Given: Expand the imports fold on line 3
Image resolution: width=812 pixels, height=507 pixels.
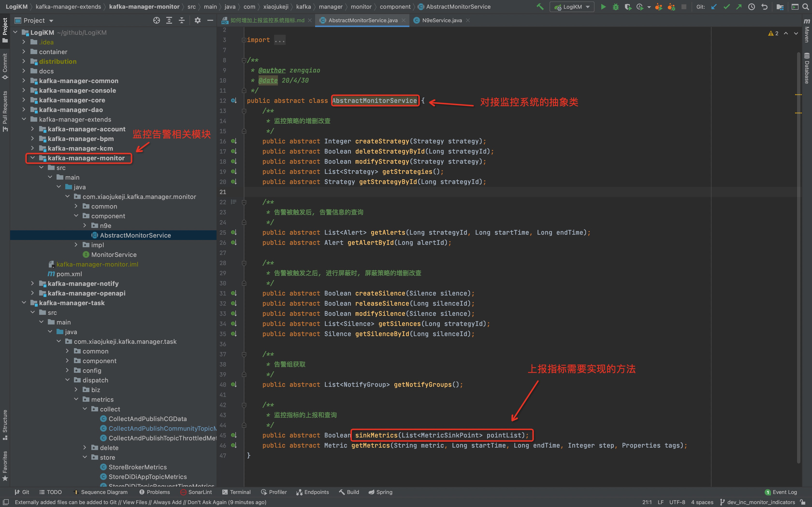Looking at the screenshot, I should click(244, 40).
